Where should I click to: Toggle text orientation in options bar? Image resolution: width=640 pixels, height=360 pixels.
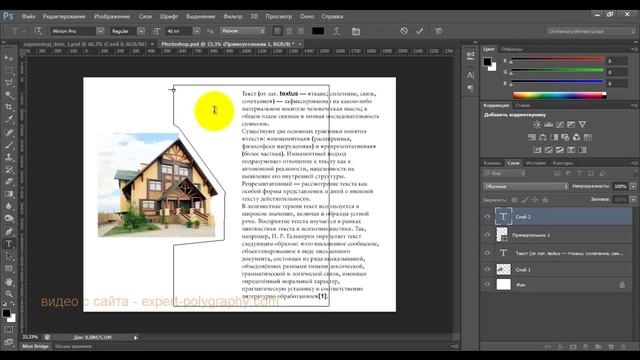[38, 31]
